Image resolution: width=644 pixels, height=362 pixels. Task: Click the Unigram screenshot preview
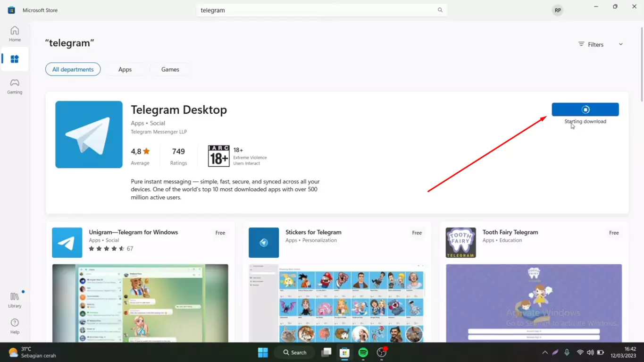coord(140,303)
